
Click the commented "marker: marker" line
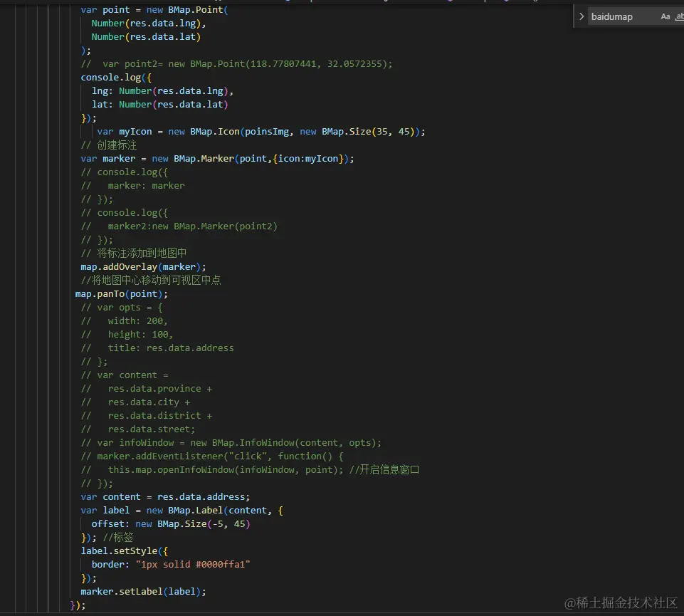point(132,186)
